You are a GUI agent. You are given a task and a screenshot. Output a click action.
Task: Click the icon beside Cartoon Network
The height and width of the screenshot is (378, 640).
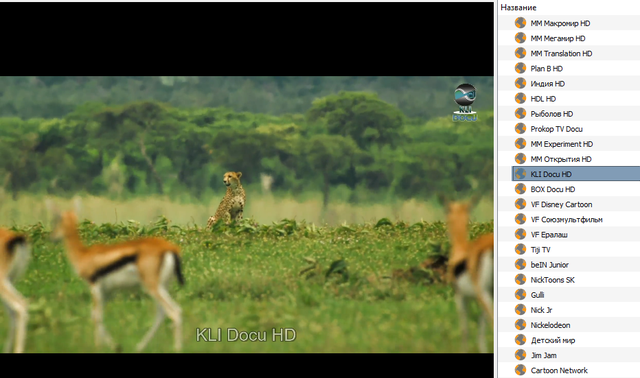point(520,370)
